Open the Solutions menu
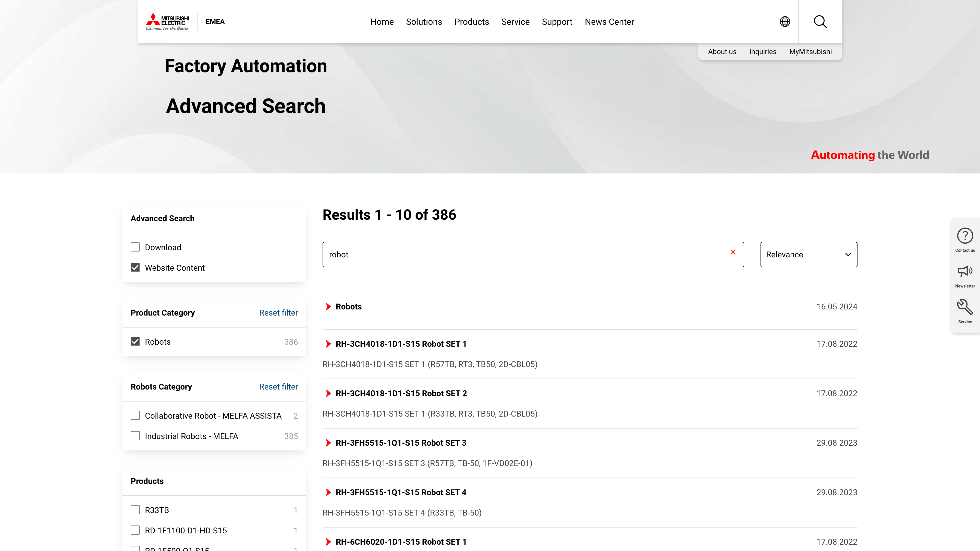Image resolution: width=980 pixels, height=551 pixels. [x=424, y=22]
